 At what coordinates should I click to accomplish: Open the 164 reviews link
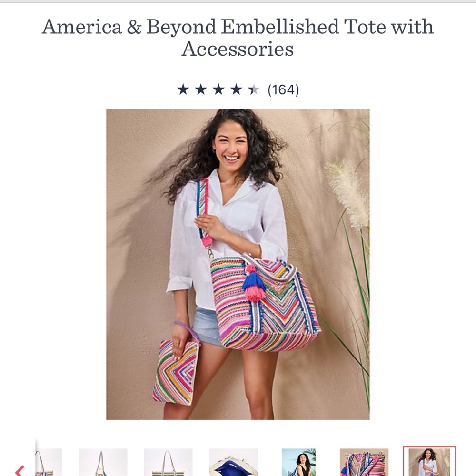[284, 89]
